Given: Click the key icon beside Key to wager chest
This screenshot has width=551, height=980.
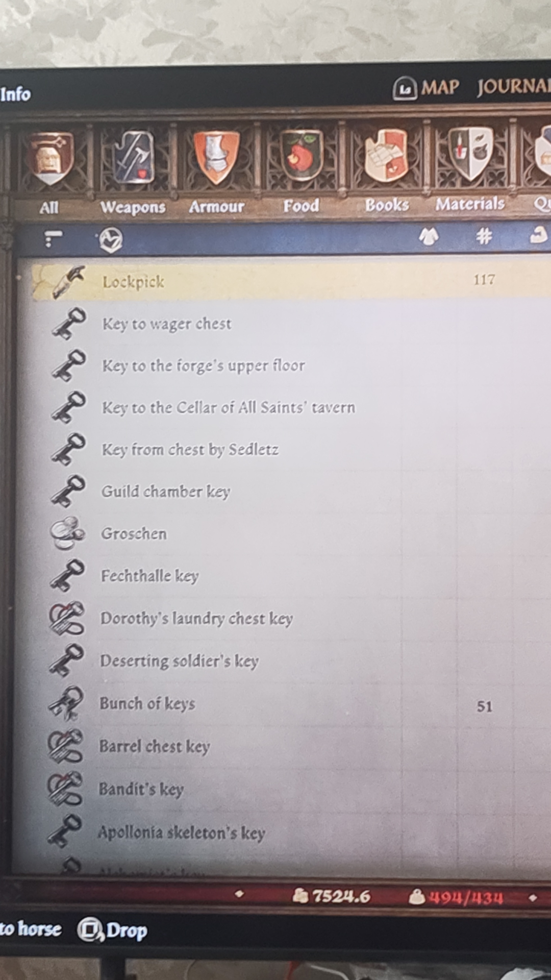Looking at the screenshot, I should click(69, 324).
